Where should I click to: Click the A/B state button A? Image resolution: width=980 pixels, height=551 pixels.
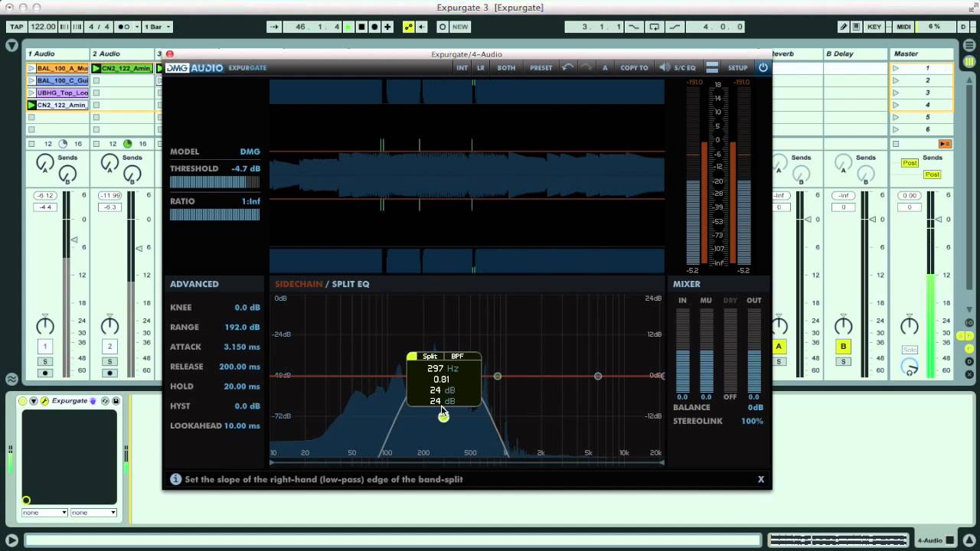point(605,67)
